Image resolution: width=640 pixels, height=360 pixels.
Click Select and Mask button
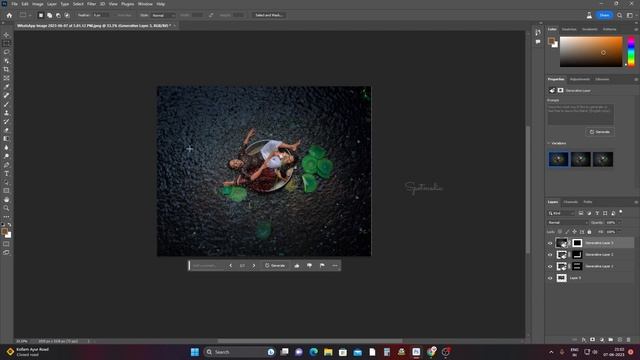click(x=269, y=15)
